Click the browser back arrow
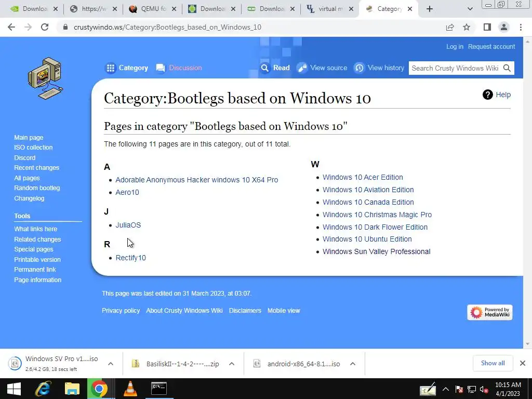This screenshot has height=399, width=532. 11,27
